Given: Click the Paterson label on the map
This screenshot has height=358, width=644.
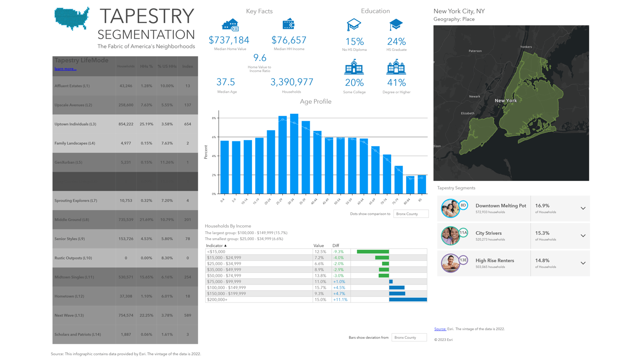Looking at the screenshot, I should click(475, 51).
